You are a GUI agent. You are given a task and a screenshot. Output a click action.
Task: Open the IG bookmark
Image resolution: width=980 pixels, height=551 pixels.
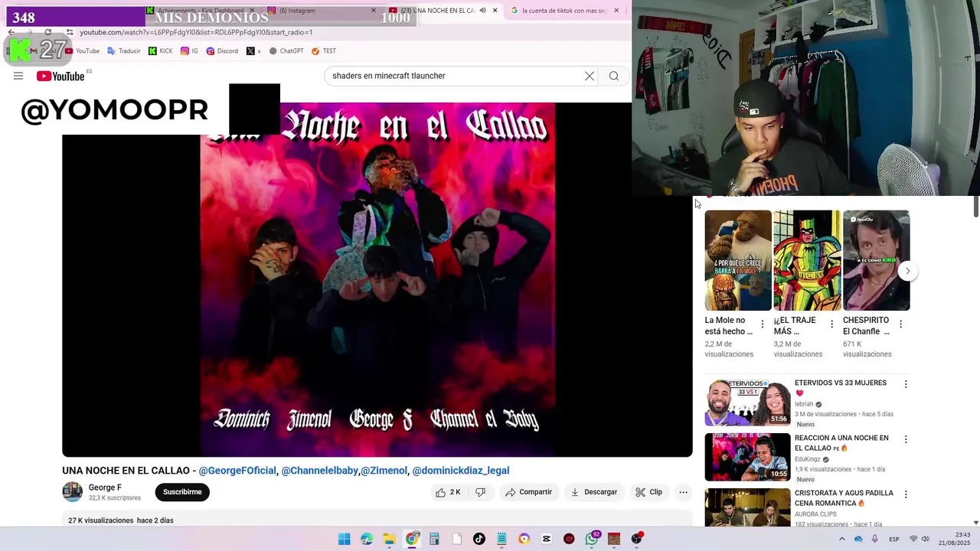189,51
